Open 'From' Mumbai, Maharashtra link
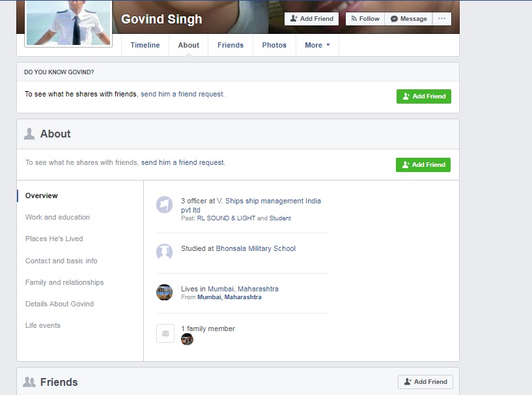The height and width of the screenshot is (395, 532). tap(229, 297)
